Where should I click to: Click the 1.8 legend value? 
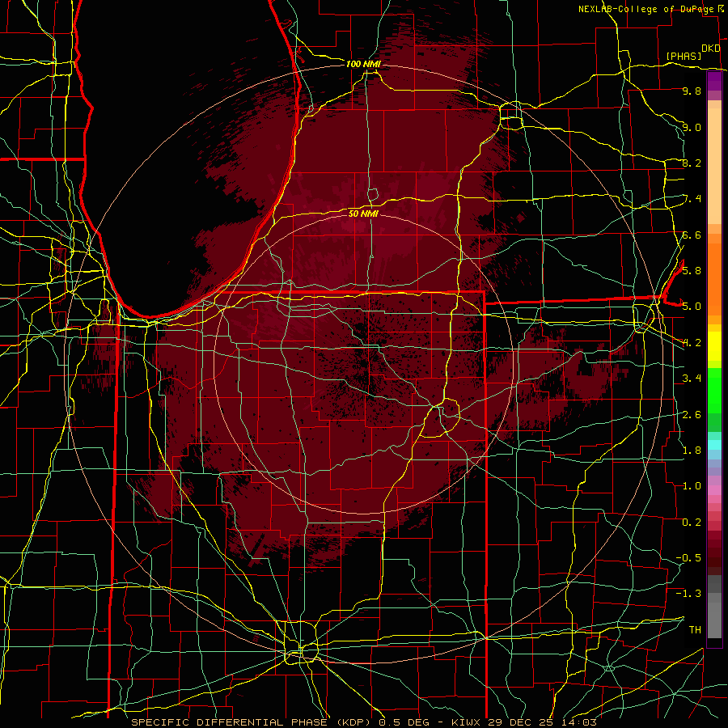(692, 451)
